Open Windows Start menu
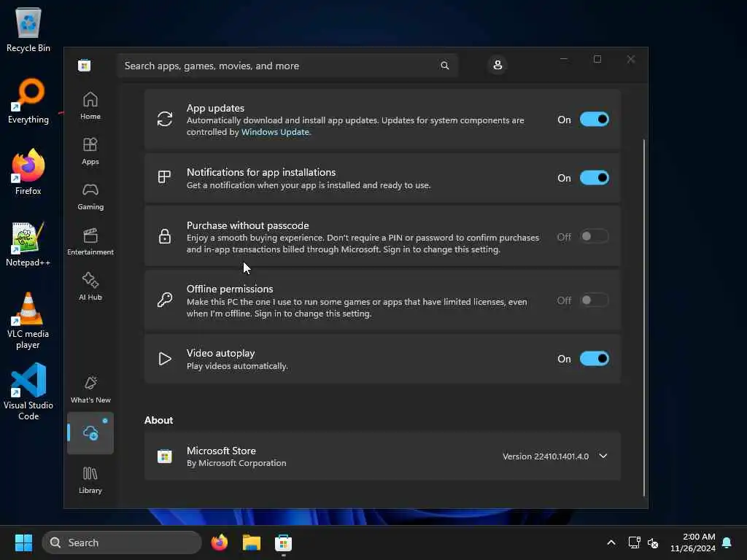 pos(24,542)
